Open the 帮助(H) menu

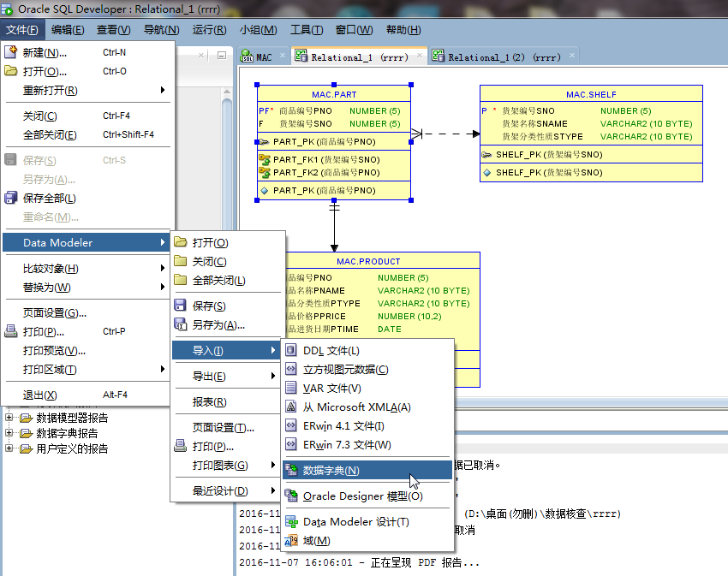point(403,30)
